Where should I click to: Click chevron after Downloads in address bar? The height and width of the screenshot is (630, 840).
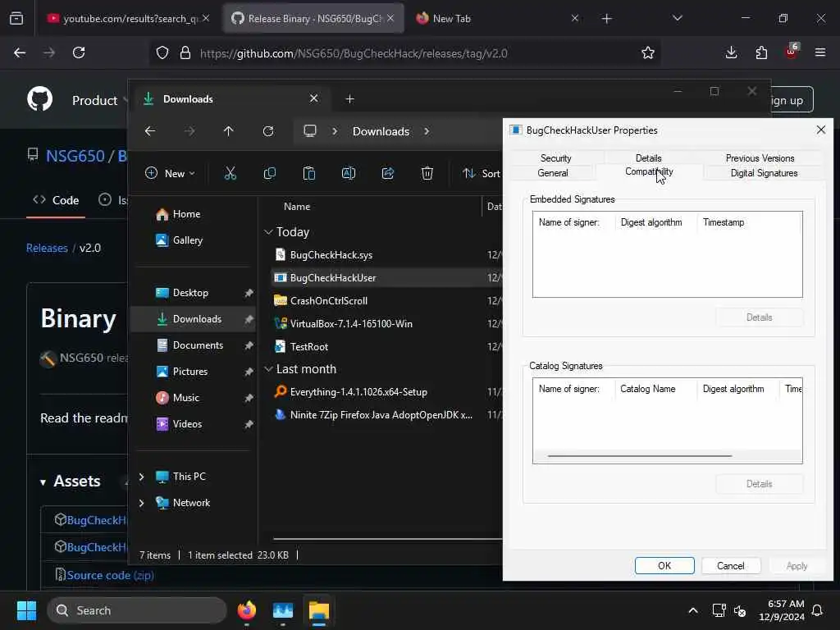(427, 131)
